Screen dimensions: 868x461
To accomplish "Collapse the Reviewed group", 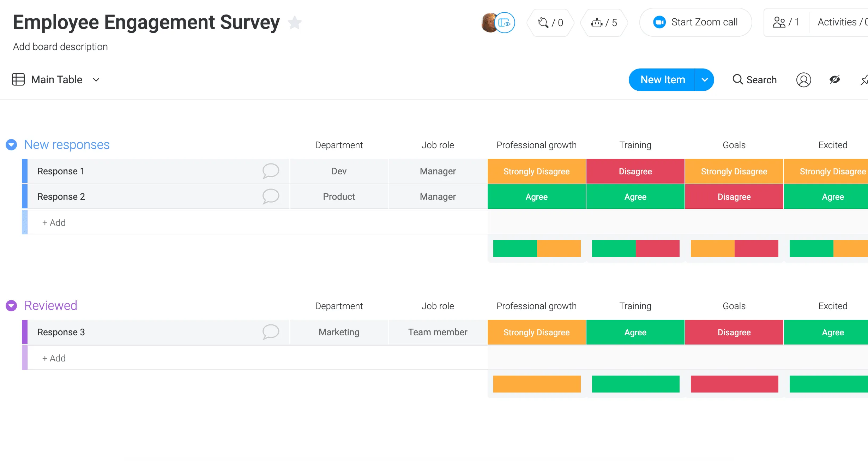I will (x=11, y=306).
